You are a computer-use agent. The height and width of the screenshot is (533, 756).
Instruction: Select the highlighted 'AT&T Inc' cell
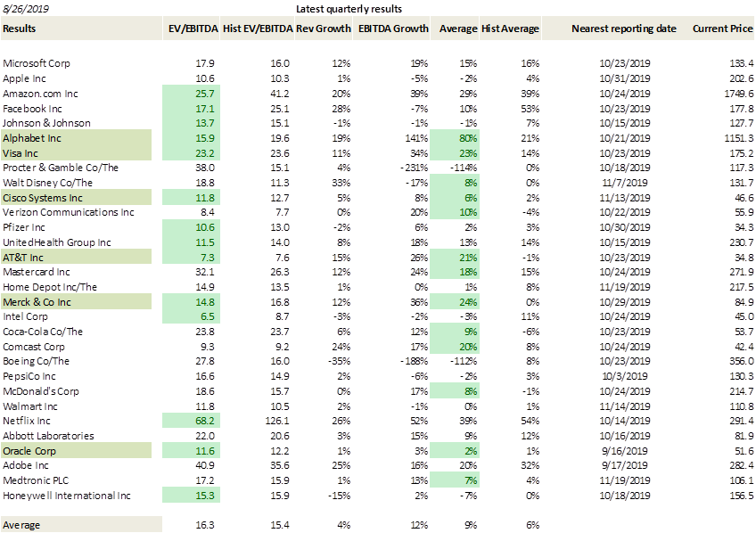76,258
